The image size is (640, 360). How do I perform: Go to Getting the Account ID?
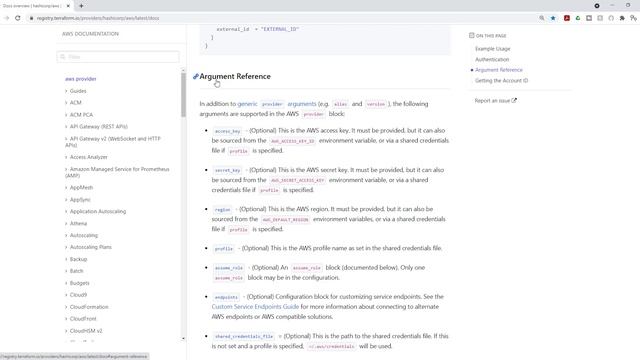tap(501, 80)
